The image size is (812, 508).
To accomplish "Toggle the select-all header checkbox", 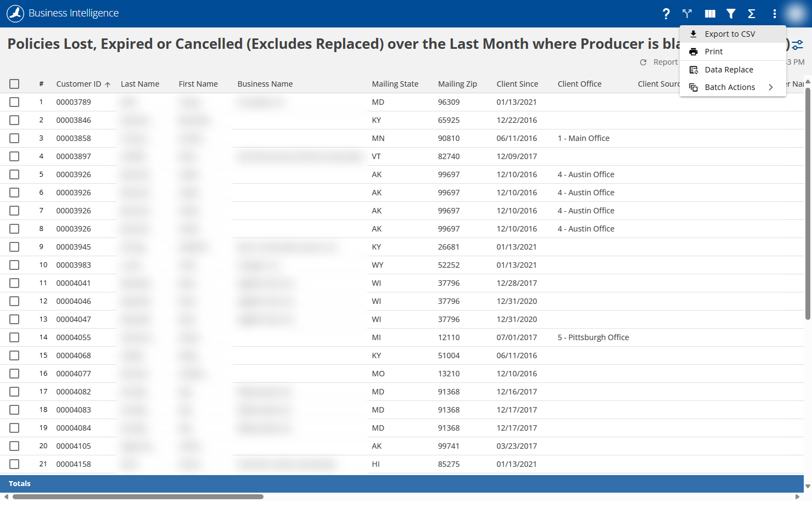I will click(14, 84).
